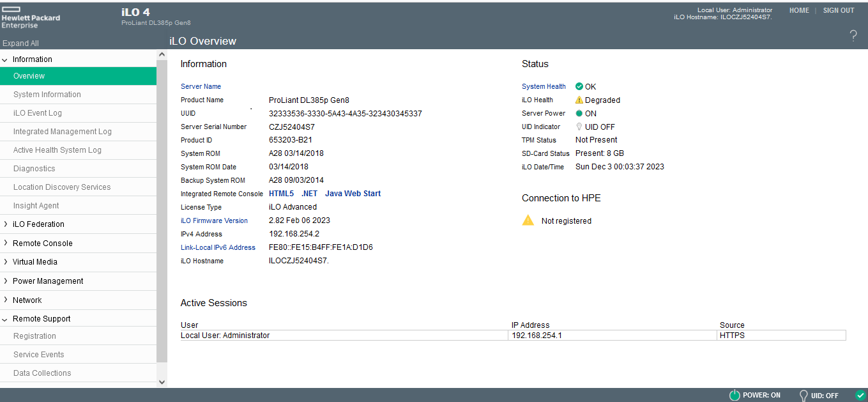This screenshot has width=868, height=402.
Task: Click the help question mark icon
Action: click(x=853, y=36)
